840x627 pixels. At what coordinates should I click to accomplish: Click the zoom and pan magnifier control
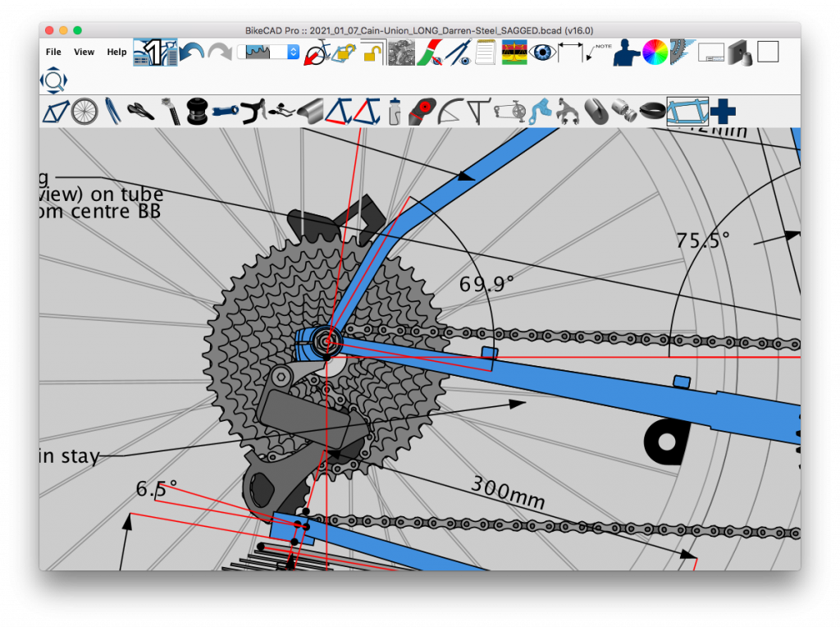tap(53, 80)
